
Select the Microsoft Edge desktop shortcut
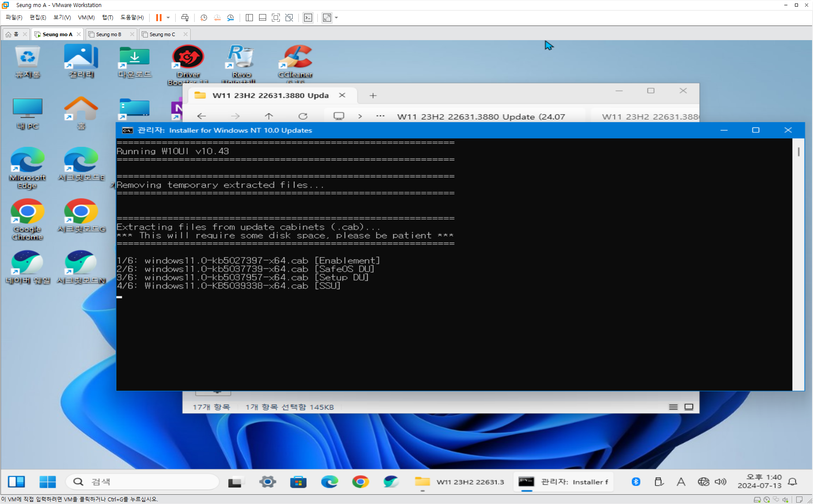(27, 168)
